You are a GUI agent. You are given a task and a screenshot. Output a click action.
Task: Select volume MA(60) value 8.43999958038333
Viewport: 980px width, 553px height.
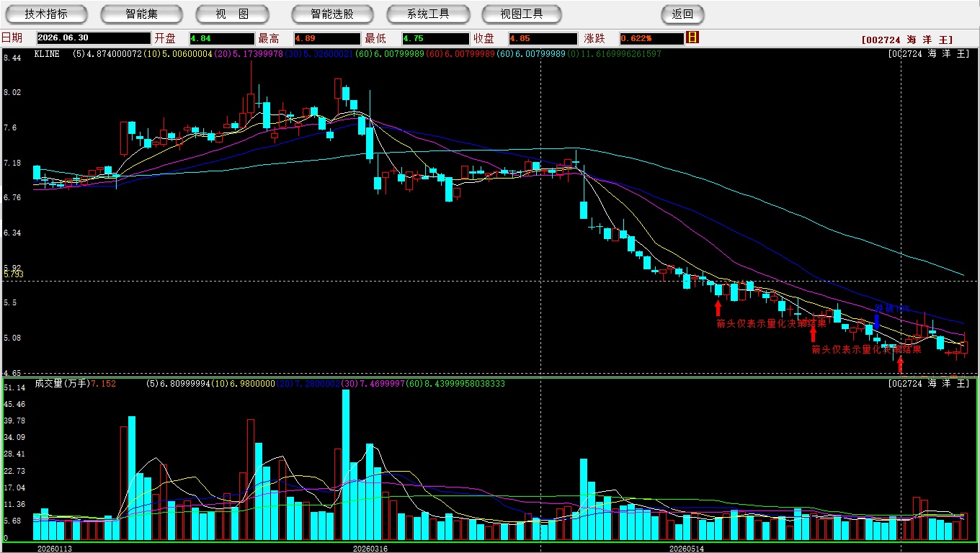pos(464,384)
